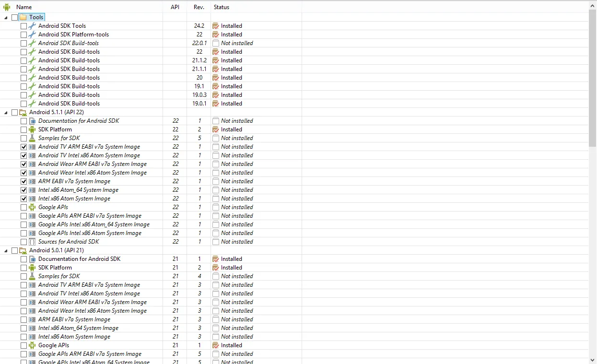Check the Android SDK Build-tools 22.0.1 checkbox
Image resolution: width=597 pixels, height=364 pixels.
tap(23, 43)
